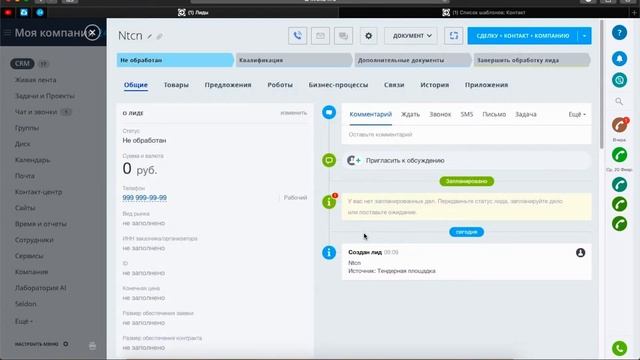The width and height of the screenshot is (640, 360).
Task: Open chat via the speech bubbles icon
Action: click(343, 36)
